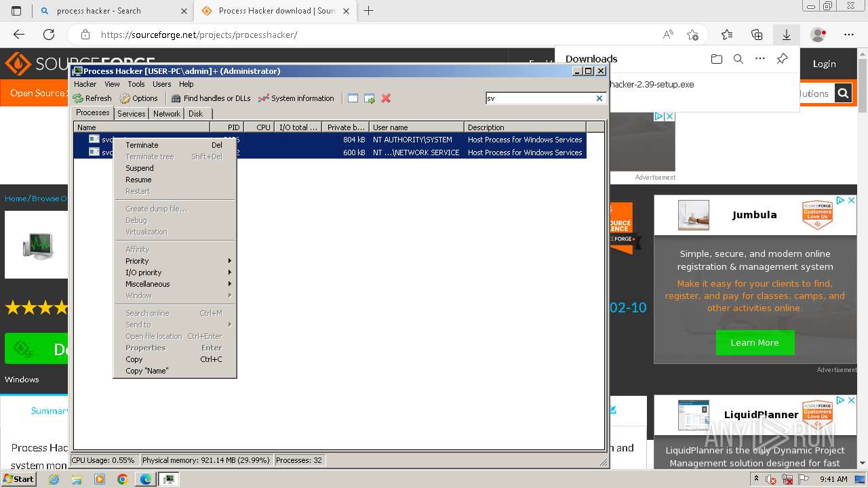Select the Processes tab
Image resolution: width=868 pixels, height=488 pixels.
click(x=93, y=113)
